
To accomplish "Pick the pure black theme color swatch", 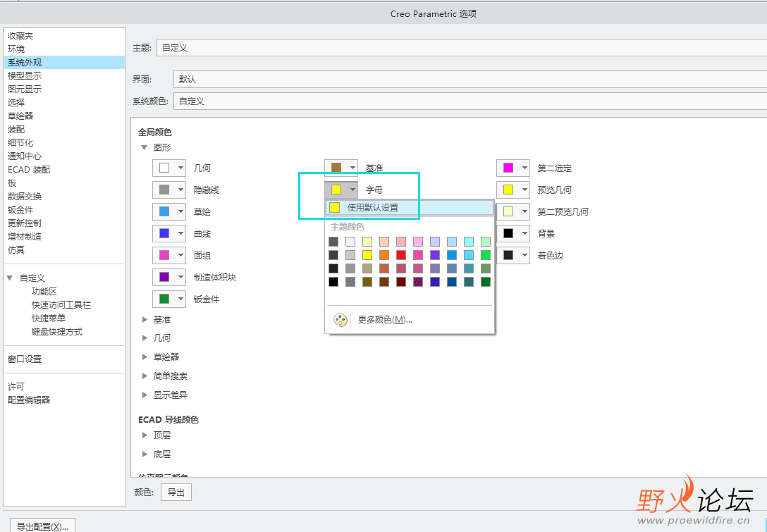I will 333,282.
